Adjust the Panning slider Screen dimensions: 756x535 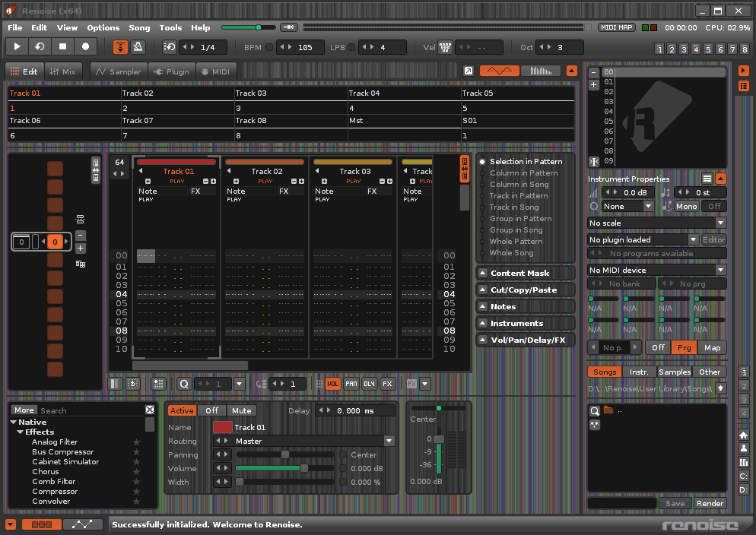[284, 454]
